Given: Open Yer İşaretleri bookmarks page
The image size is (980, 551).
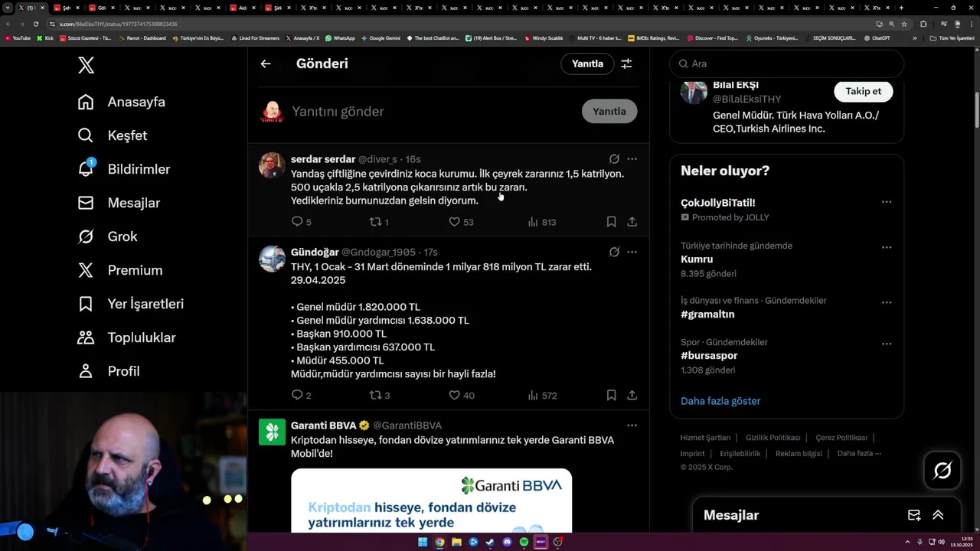Looking at the screenshot, I should (131, 304).
